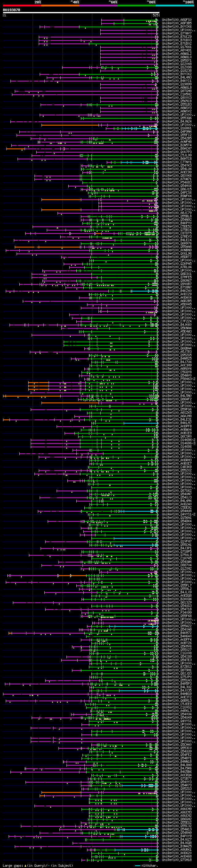This screenshot has height=868, width=197.
Task: Click the cyan ~100% identity color segment
Action: (x=175, y=6)
